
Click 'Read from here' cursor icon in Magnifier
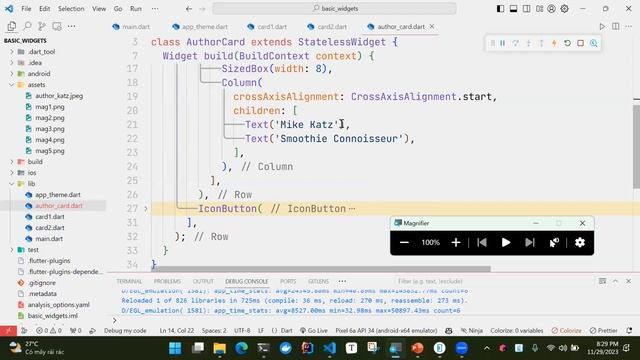point(554,242)
